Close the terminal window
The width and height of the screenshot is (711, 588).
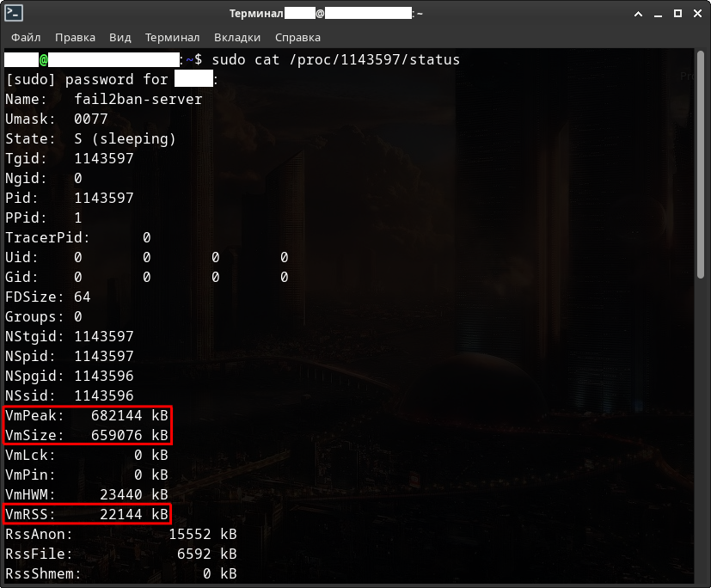[x=696, y=14]
